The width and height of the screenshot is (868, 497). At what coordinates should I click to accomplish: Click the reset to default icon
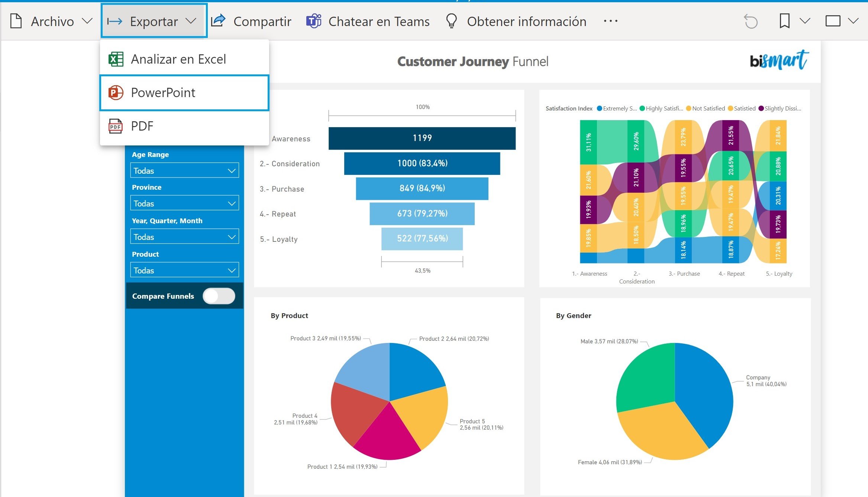[x=751, y=21]
